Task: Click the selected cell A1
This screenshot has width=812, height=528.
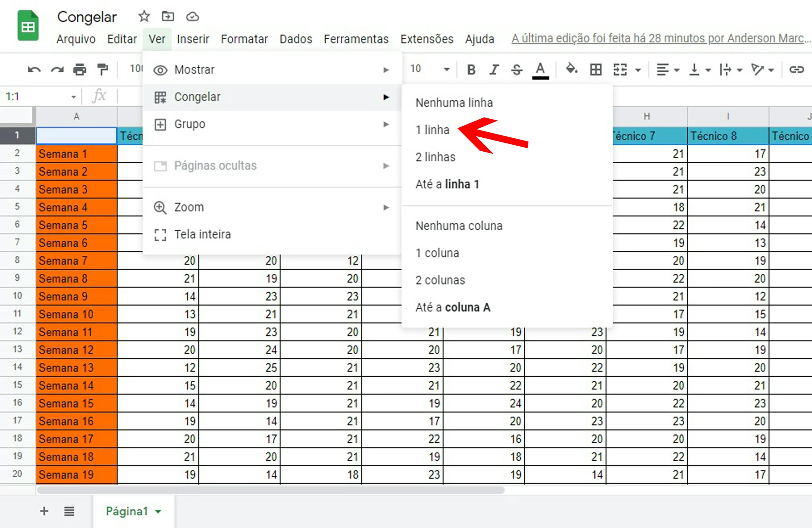Action: coord(76,135)
